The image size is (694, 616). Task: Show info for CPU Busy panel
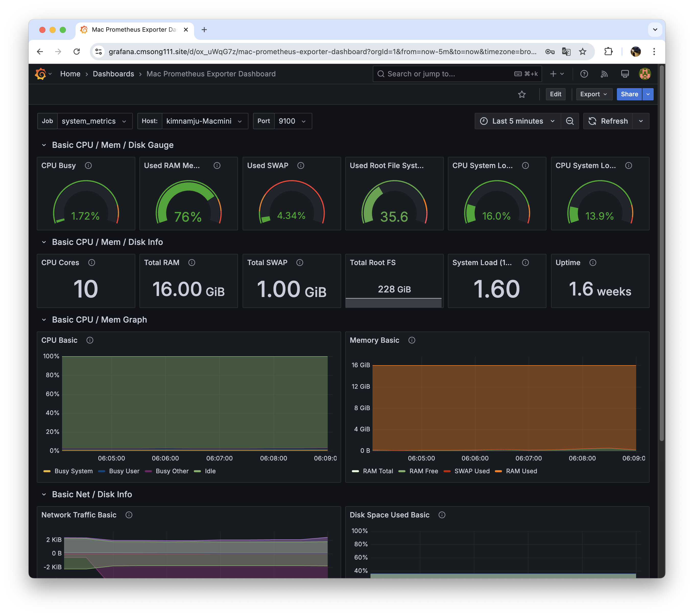point(88,166)
